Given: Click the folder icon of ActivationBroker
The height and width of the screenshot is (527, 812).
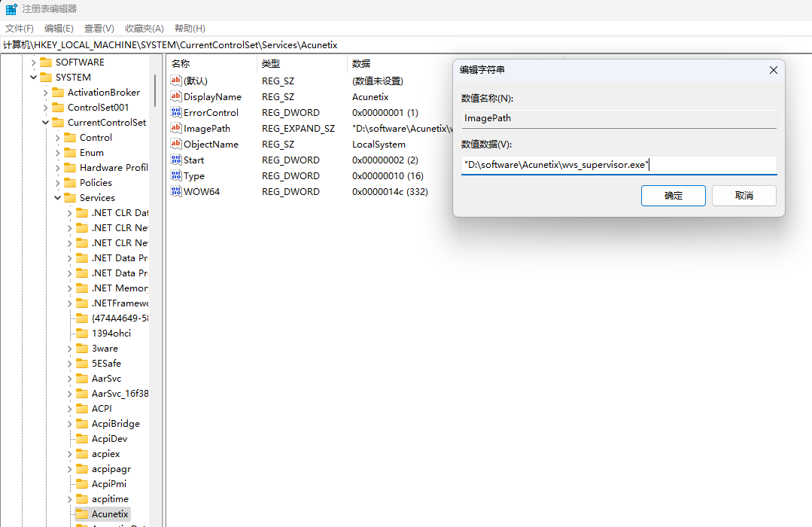Looking at the screenshot, I should (x=58, y=93).
